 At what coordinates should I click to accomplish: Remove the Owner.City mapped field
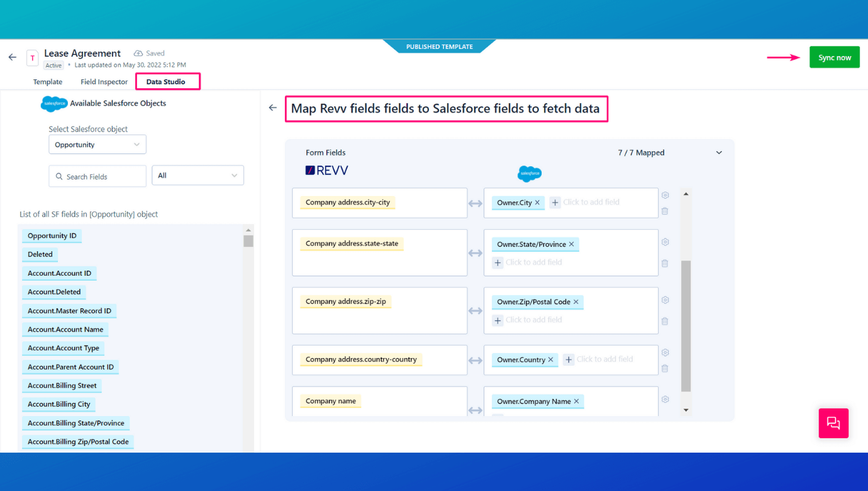(x=537, y=203)
